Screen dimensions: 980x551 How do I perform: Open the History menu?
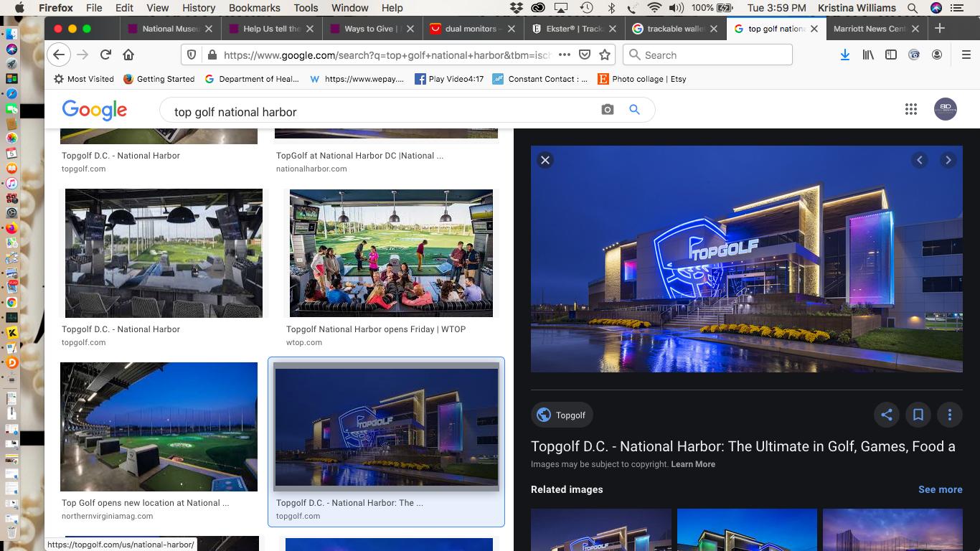[x=199, y=8]
